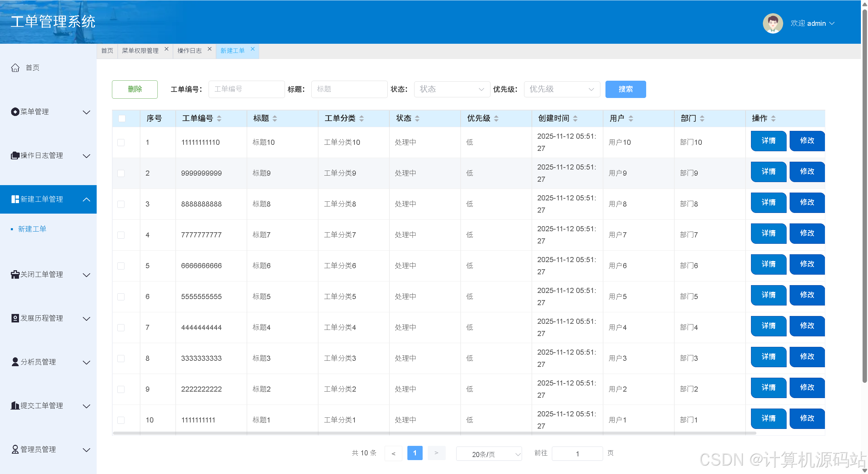Image resolution: width=868 pixels, height=474 pixels.
Task: Toggle the select-all header checkbox
Action: [122, 118]
